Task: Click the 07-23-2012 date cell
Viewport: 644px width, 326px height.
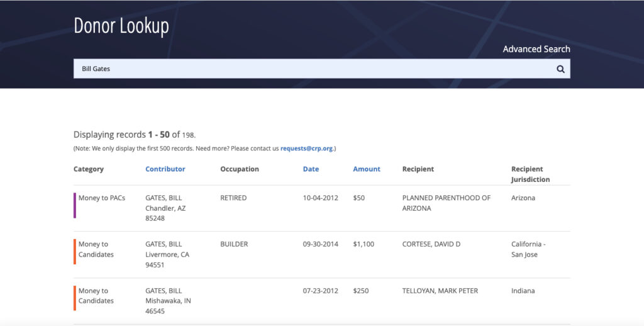Action: point(320,291)
